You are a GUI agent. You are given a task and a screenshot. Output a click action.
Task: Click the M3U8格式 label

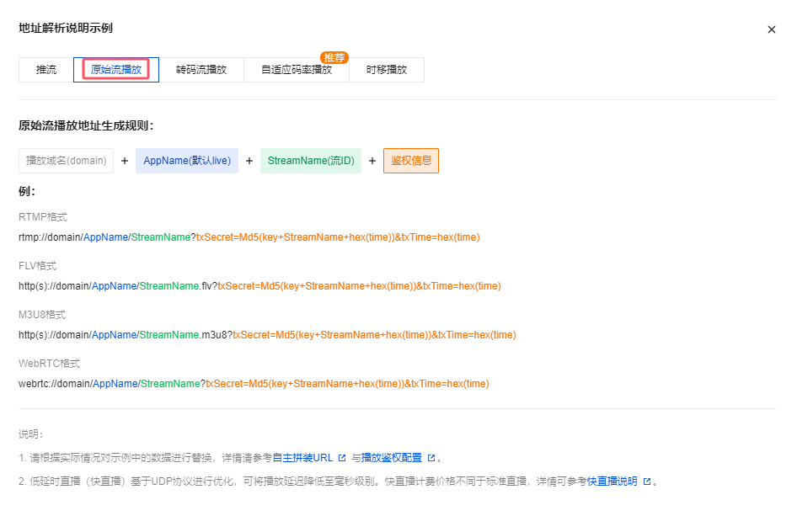(42, 314)
